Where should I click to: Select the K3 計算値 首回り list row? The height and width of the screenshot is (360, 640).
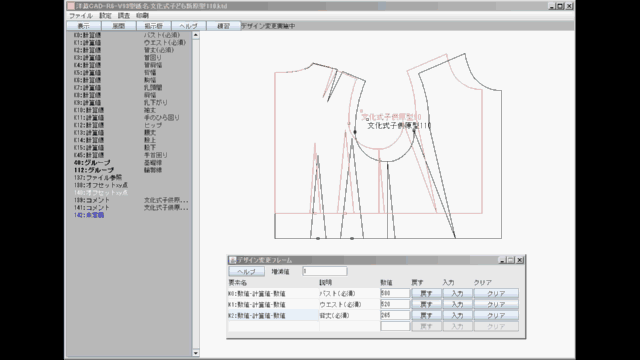point(129,58)
